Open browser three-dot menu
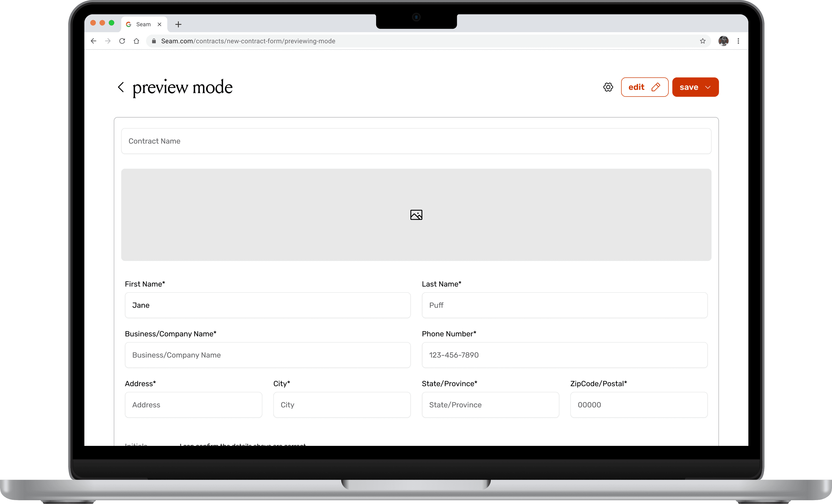Viewport: 832px width, 504px height. pyautogui.click(x=738, y=41)
